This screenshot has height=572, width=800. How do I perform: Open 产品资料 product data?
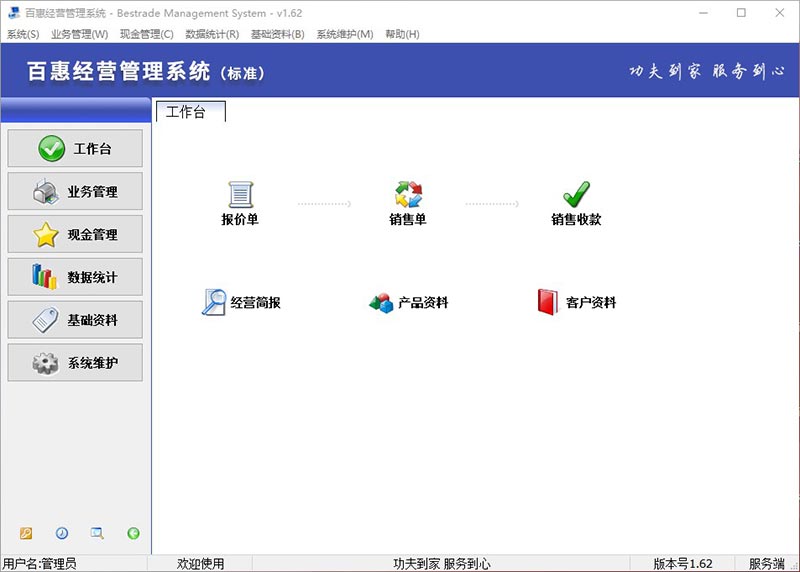point(409,303)
